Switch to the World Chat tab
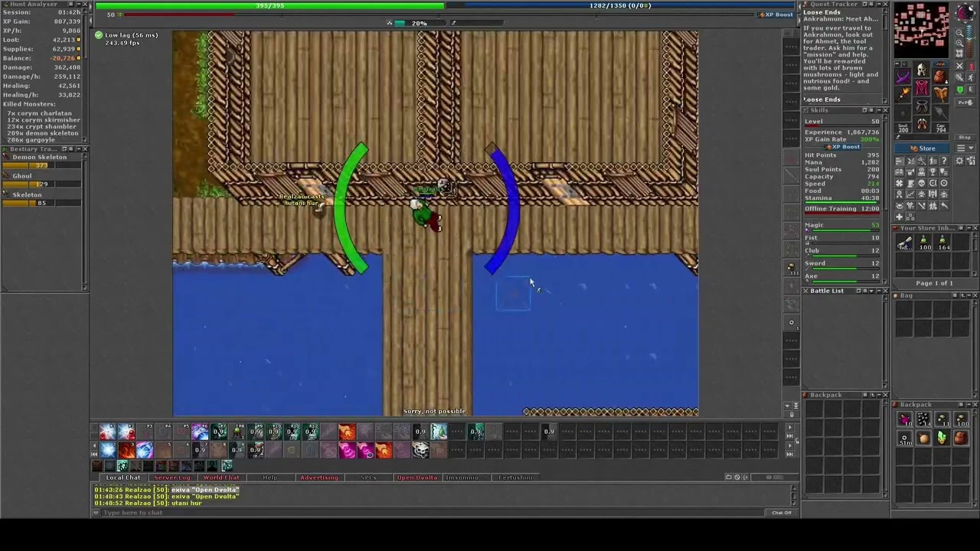980x551 pixels. [x=221, y=478]
